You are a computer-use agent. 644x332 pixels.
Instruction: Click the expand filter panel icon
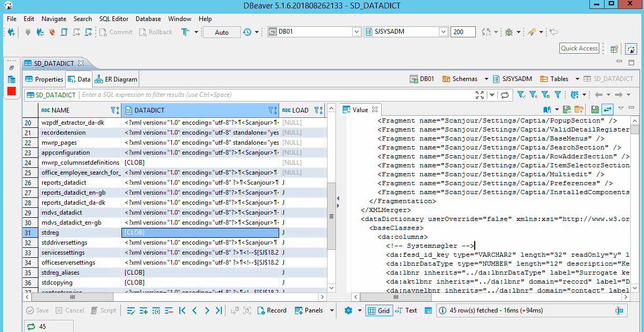479,95
